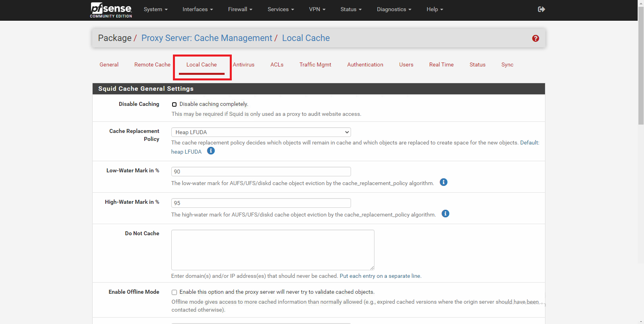Image resolution: width=644 pixels, height=324 pixels.
Task: Select the Local Cache tab
Action: 202,64
